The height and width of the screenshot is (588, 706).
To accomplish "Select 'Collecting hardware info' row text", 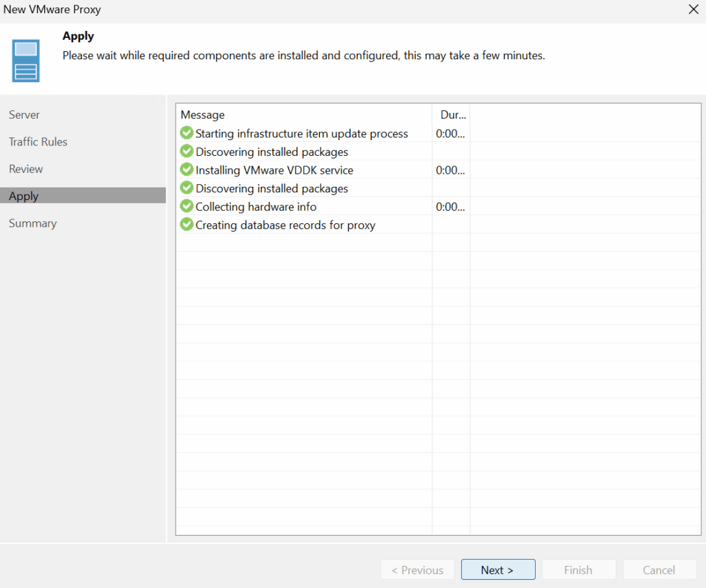I will click(x=256, y=207).
